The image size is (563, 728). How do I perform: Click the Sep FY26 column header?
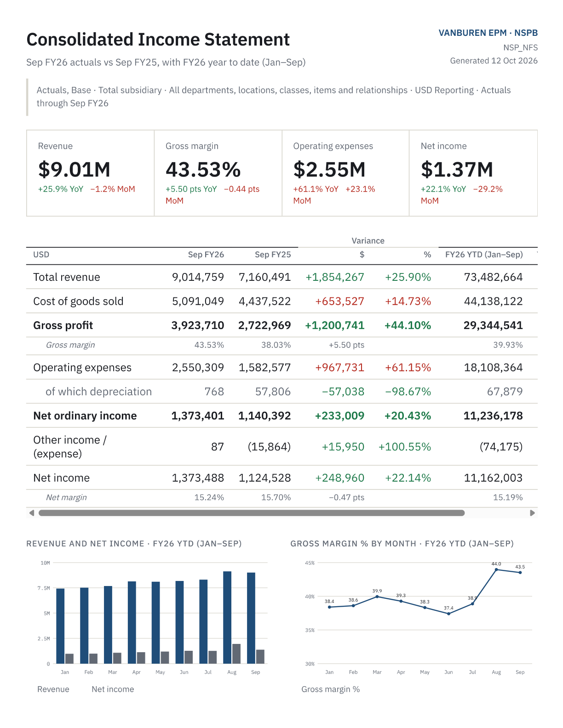206,255
